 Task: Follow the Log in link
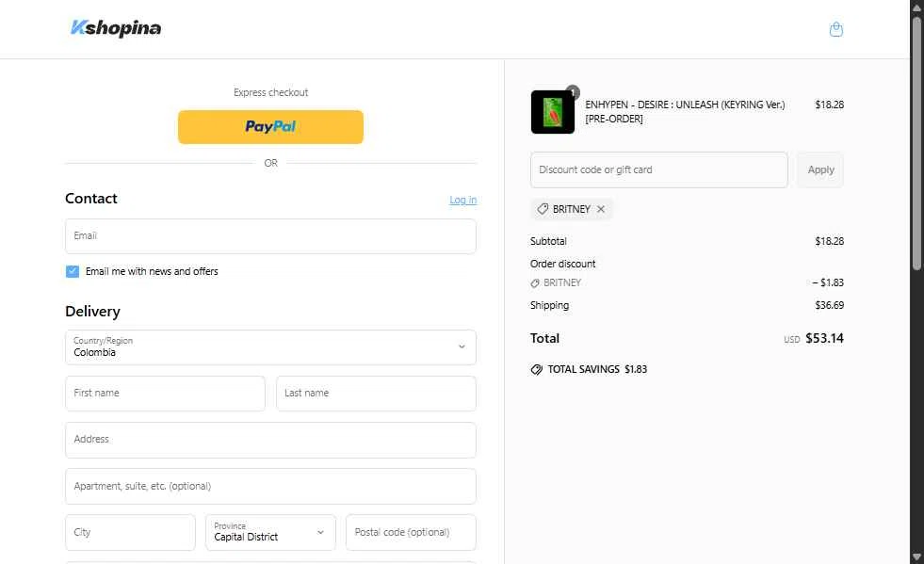point(462,200)
